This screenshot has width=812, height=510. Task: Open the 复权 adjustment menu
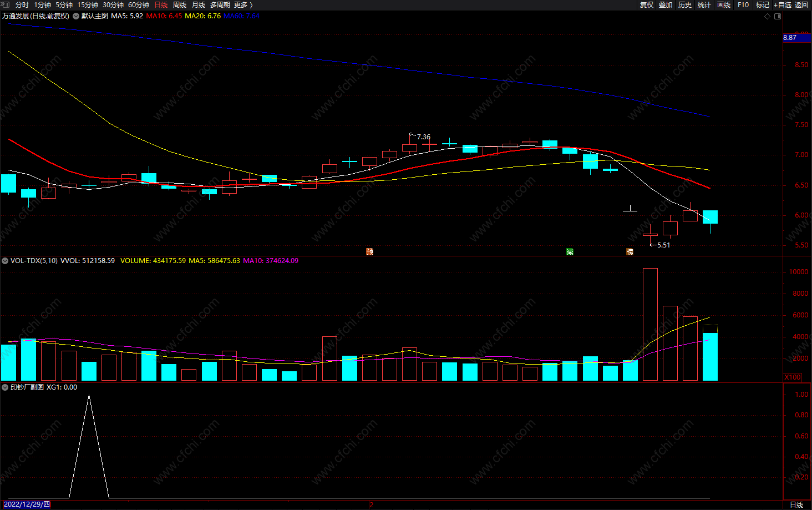click(647, 4)
